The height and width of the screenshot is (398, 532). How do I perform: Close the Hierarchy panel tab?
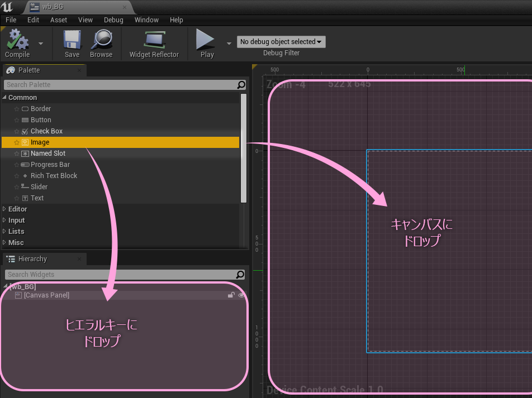tap(79, 259)
